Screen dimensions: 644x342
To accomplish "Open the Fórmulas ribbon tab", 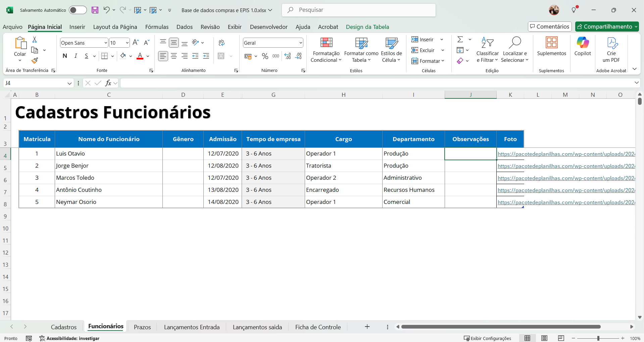I will [157, 27].
